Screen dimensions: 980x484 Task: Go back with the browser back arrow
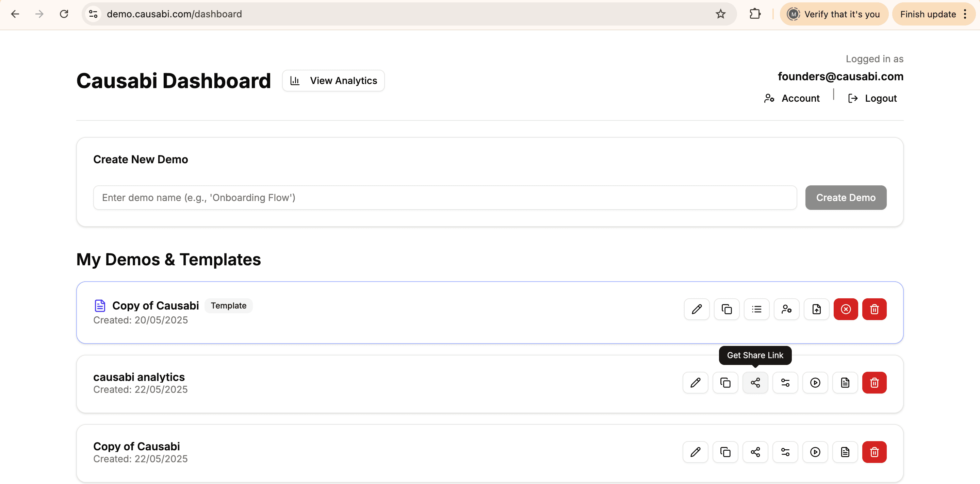coord(15,14)
